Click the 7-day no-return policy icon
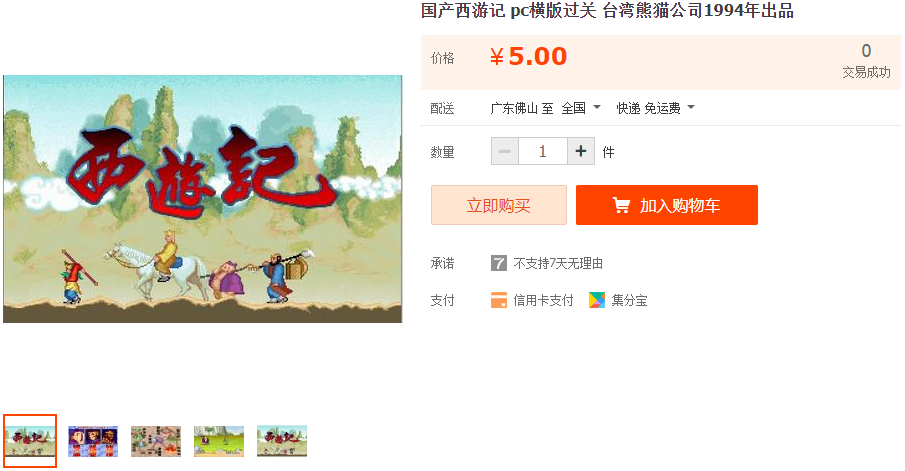Screen dimensions: 905x471 point(499,263)
